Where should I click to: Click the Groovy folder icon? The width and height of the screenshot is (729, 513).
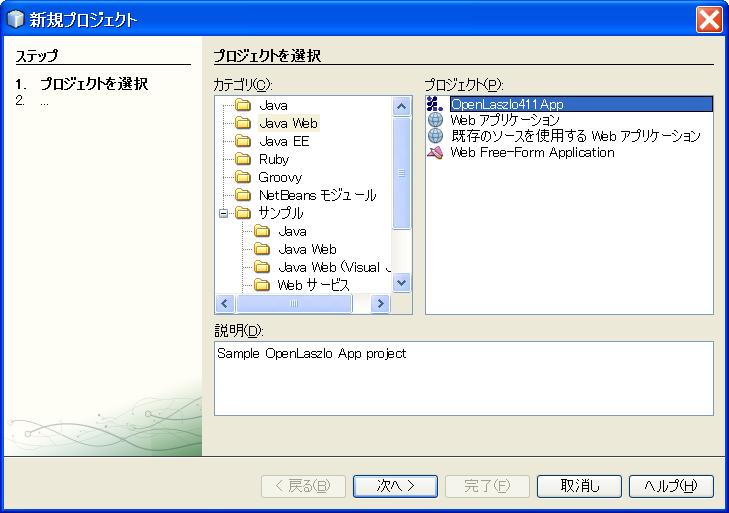243,177
